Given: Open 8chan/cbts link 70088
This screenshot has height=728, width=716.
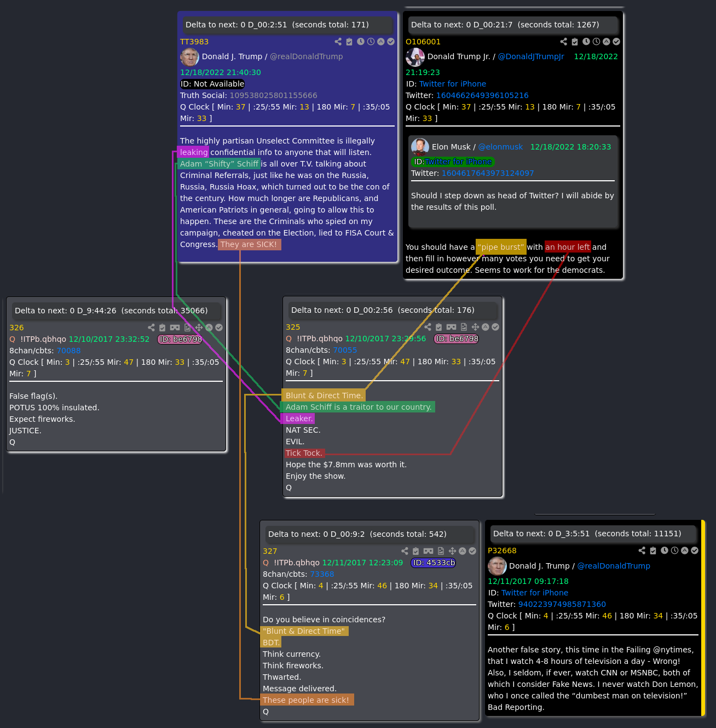Looking at the screenshot, I should point(68,351).
